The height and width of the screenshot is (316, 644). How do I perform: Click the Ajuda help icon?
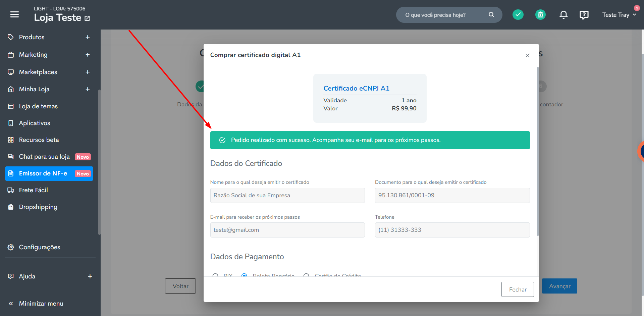point(11,276)
